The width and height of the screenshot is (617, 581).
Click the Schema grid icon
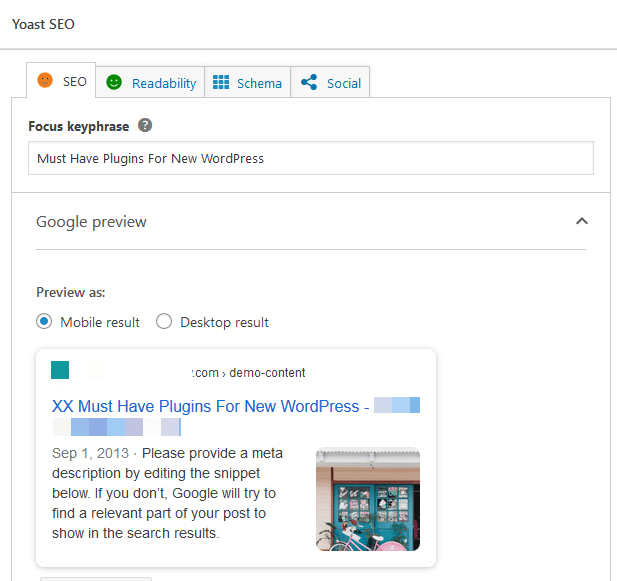coord(221,82)
